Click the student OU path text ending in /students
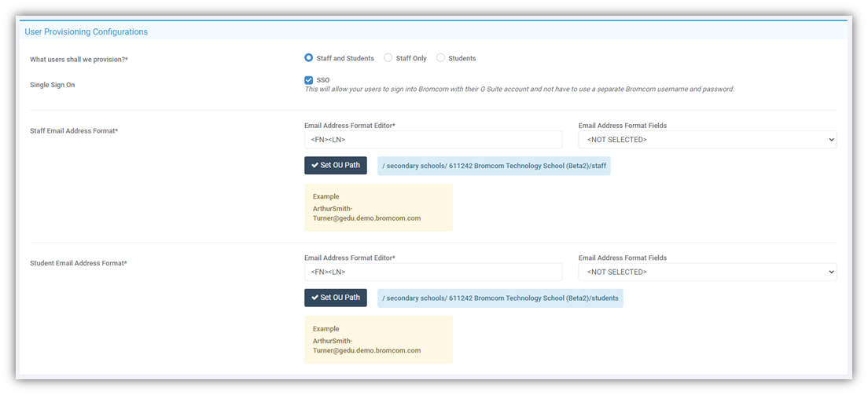 [500, 298]
